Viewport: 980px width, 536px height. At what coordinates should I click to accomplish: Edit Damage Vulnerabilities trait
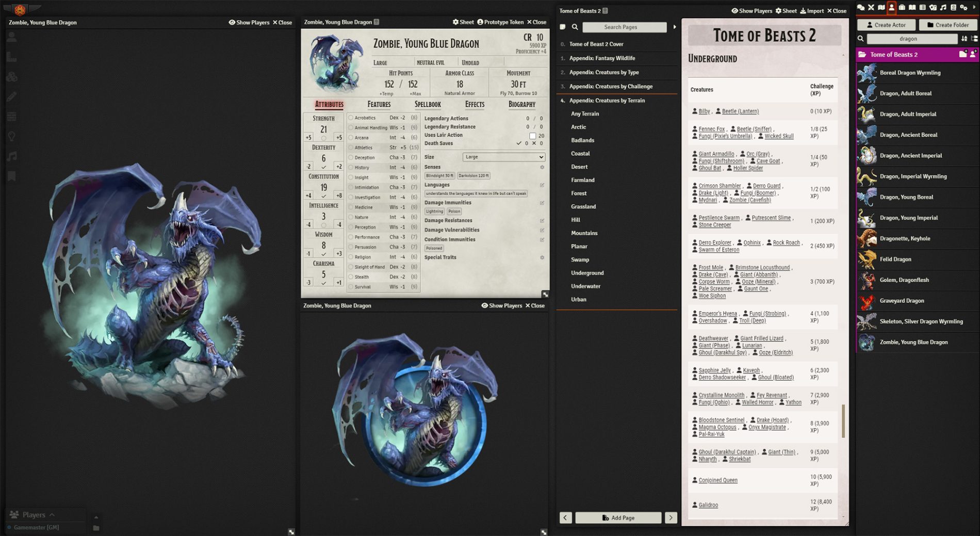[542, 230]
